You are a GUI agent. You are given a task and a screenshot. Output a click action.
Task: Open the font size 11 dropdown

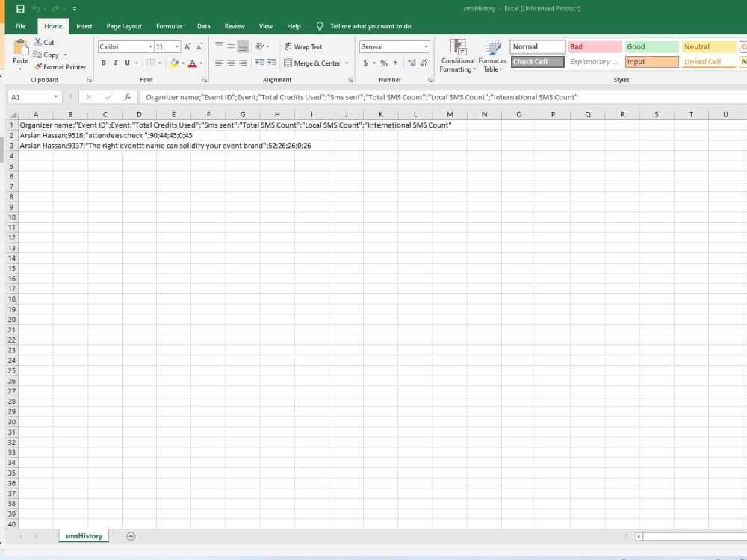pos(177,46)
